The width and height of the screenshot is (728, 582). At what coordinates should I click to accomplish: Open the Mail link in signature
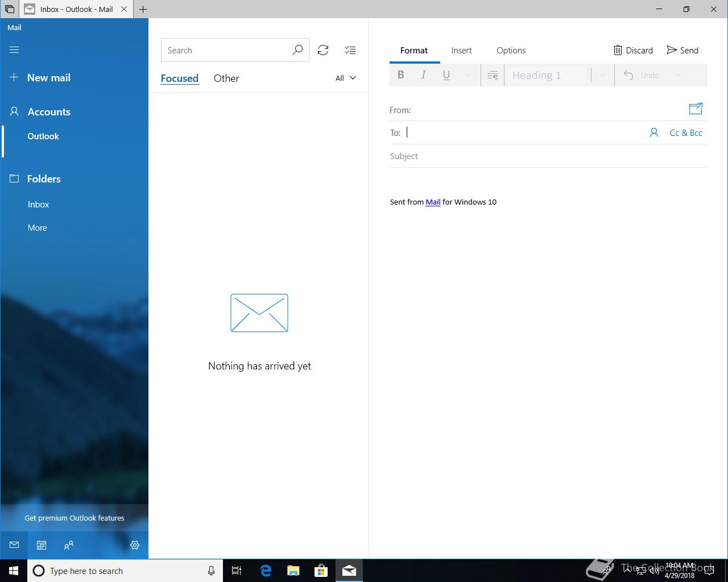433,202
